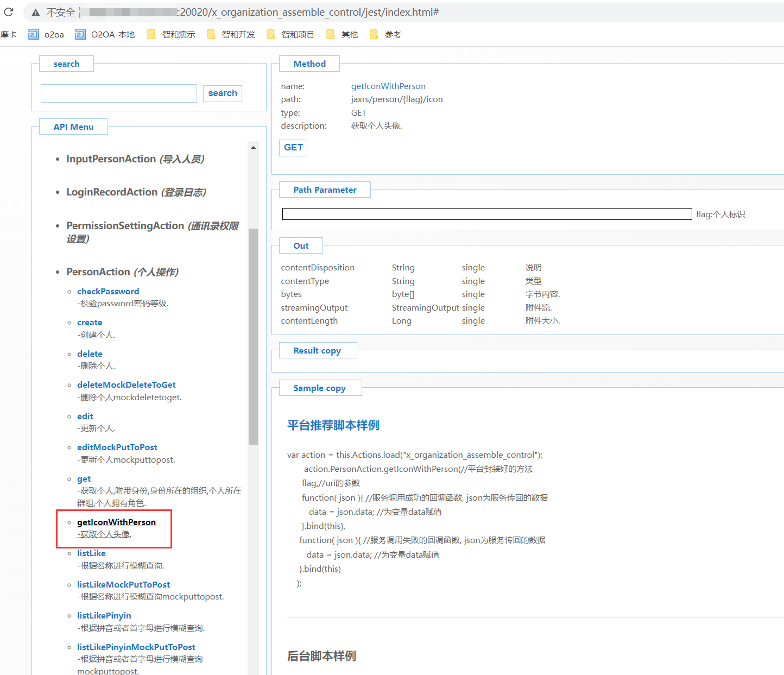The width and height of the screenshot is (784, 675).
Task: Open the delete method link
Action: pos(90,354)
